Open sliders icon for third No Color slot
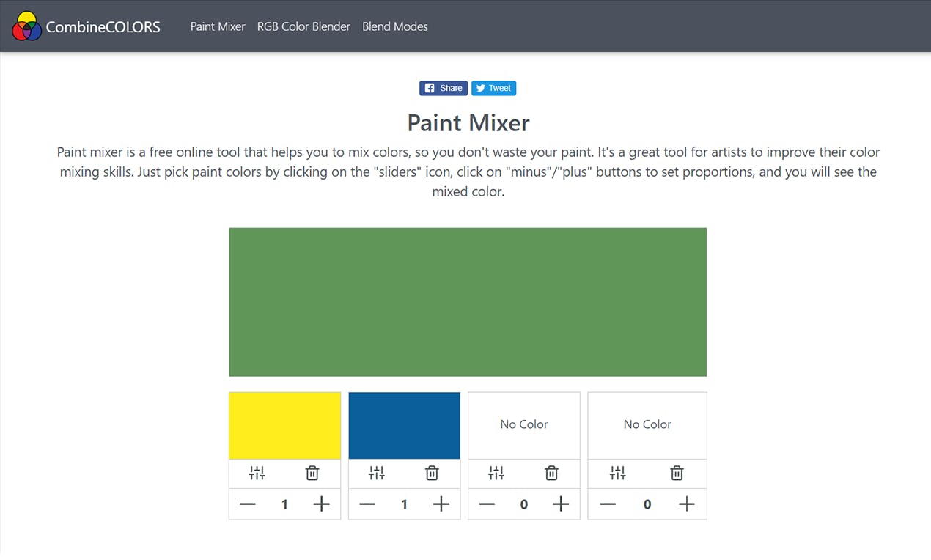The height and width of the screenshot is (560, 931). 496,474
